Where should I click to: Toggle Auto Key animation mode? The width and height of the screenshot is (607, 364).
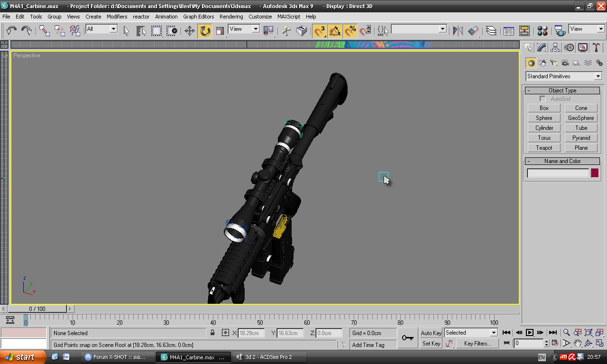(431, 333)
